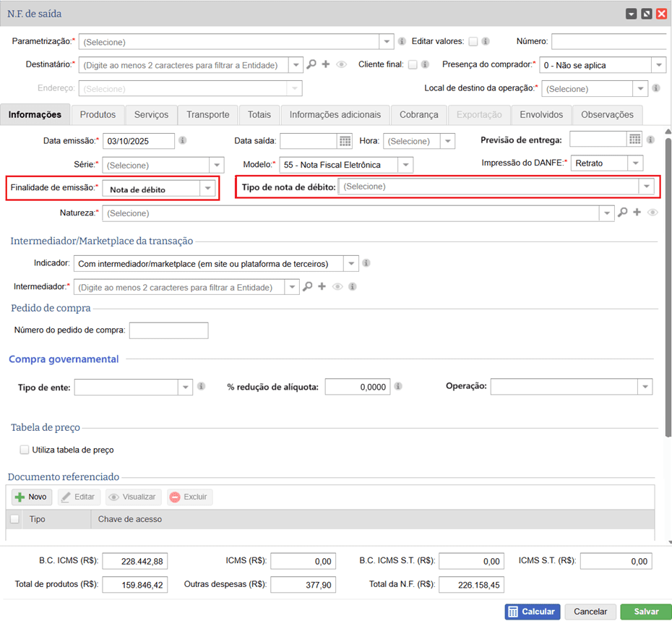The height and width of the screenshot is (621, 672).
Task: Open the Previsão de entrega calendar icon
Action: tap(634, 139)
